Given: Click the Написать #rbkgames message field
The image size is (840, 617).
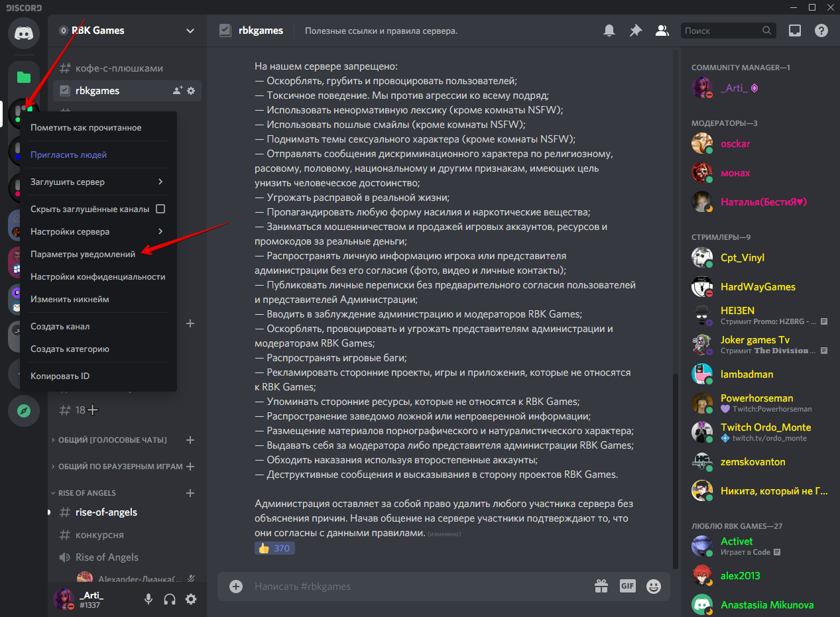Looking at the screenshot, I should [398, 586].
